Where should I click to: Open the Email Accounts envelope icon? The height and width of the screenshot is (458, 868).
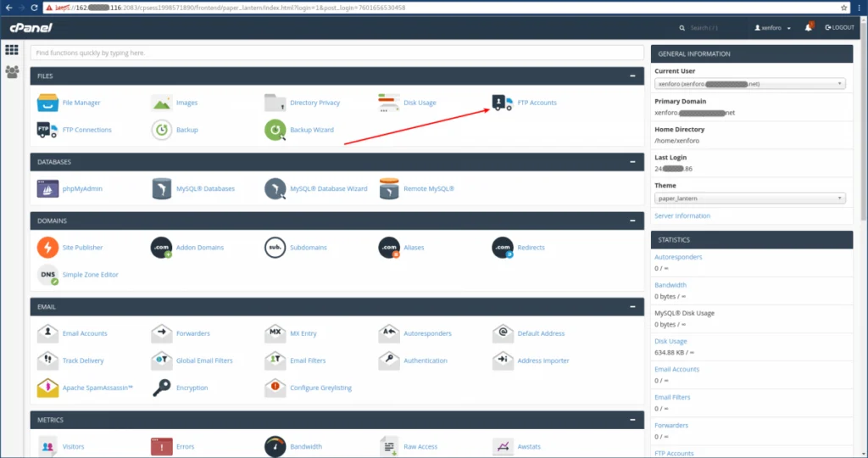tap(47, 333)
